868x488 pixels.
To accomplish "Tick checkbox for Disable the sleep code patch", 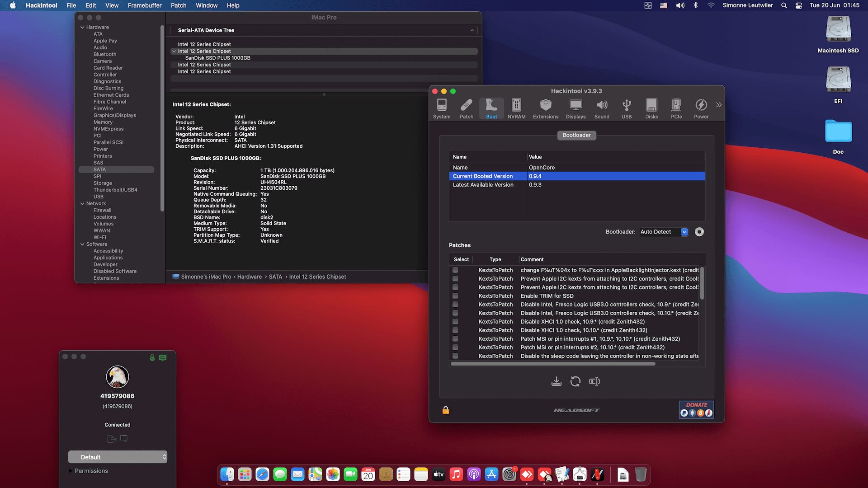I will coord(455,356).
